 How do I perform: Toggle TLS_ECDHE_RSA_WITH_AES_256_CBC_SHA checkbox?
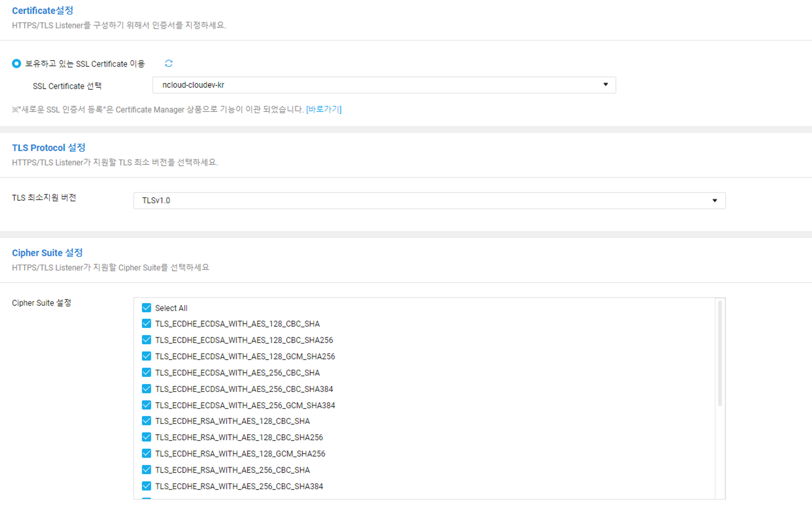[x=147, y=470]
